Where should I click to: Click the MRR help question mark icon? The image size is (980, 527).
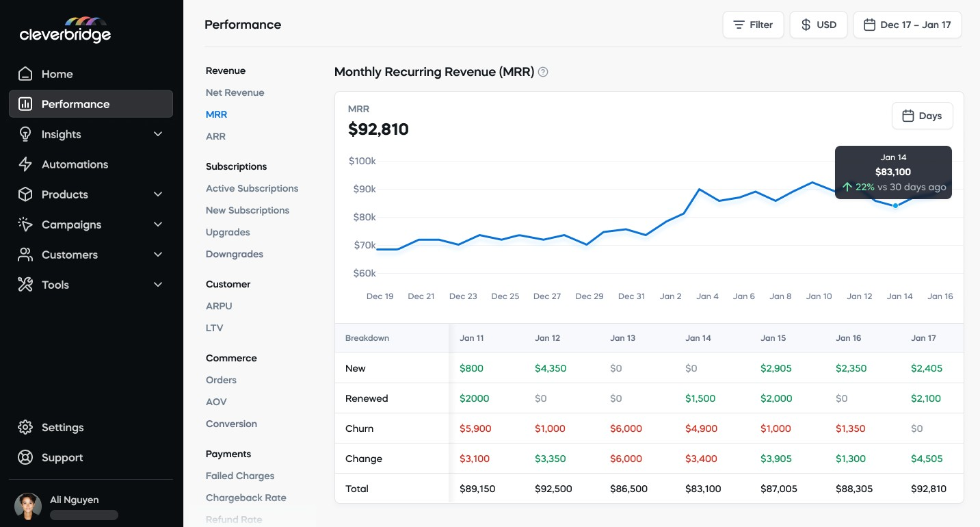tap(543, 71)
